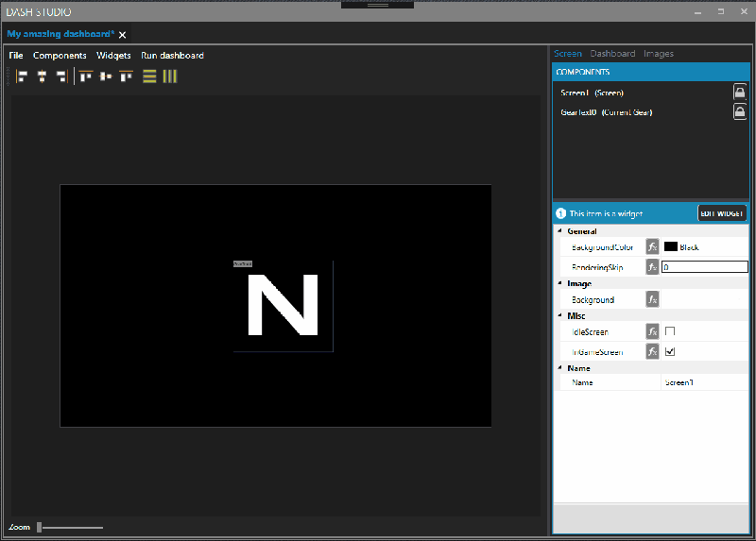Switch to the Screen tab
The image size is (756, 541).
[x=568, y=54]
